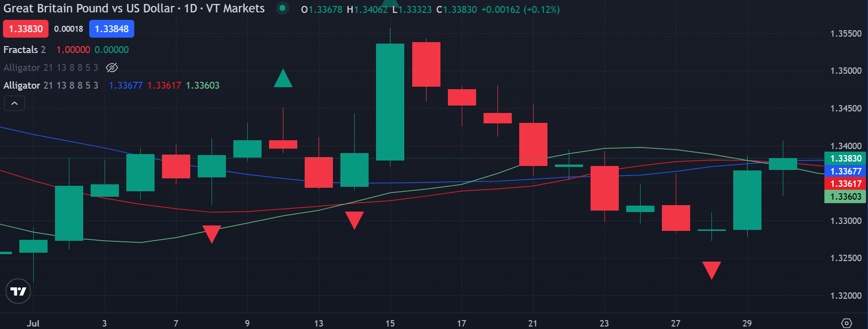Image resolution: width=868 pixels, height=329 pixels.
Task: Click the green July 2 candle body
Action: (69, 213)
